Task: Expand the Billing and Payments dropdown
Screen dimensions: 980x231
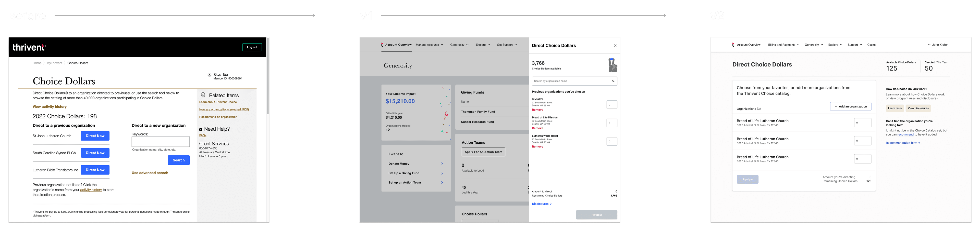Action: tap(784, 45)
